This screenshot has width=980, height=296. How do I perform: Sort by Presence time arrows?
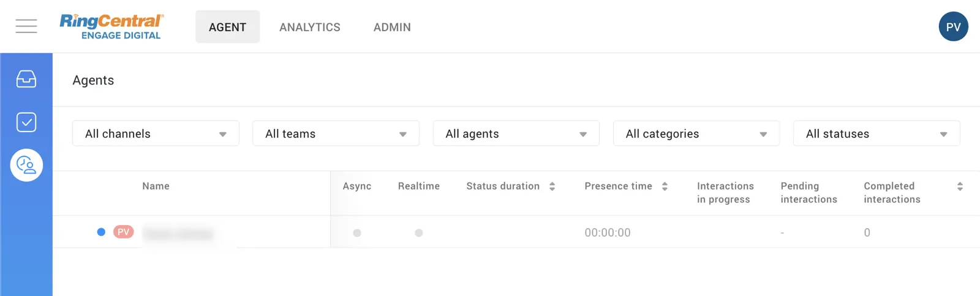(665, 187)
